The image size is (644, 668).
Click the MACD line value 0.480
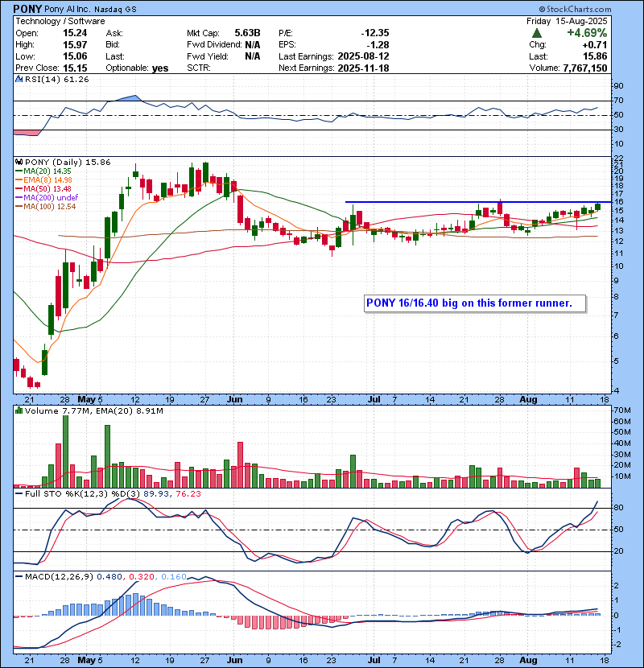[109, 576]
